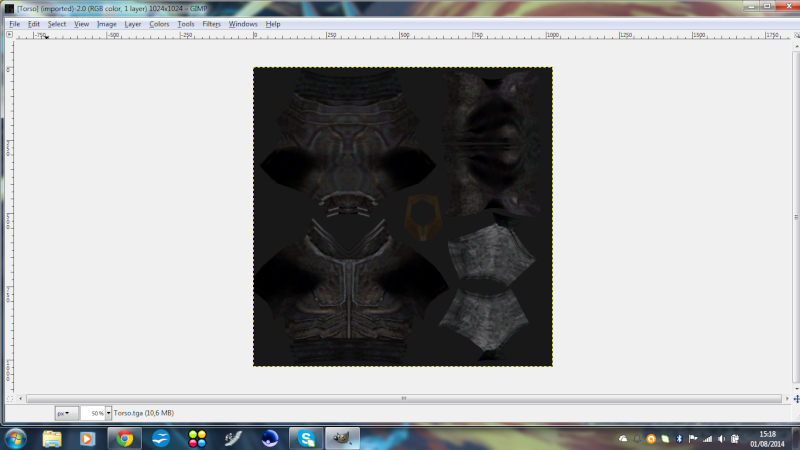This screenshot has height=450, width=800.
Task: Open the four colored circles taskbar app
Action: coord(197,438)
